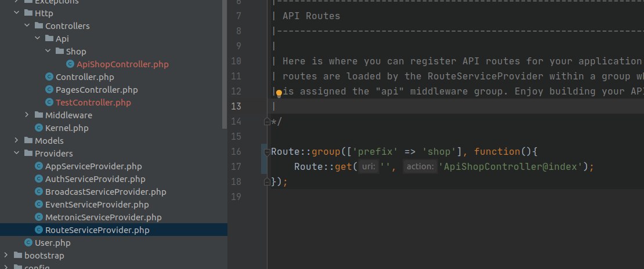Click the yellow lightbulb intention icon
Screen dimensions: 644x269
[279, 93]
